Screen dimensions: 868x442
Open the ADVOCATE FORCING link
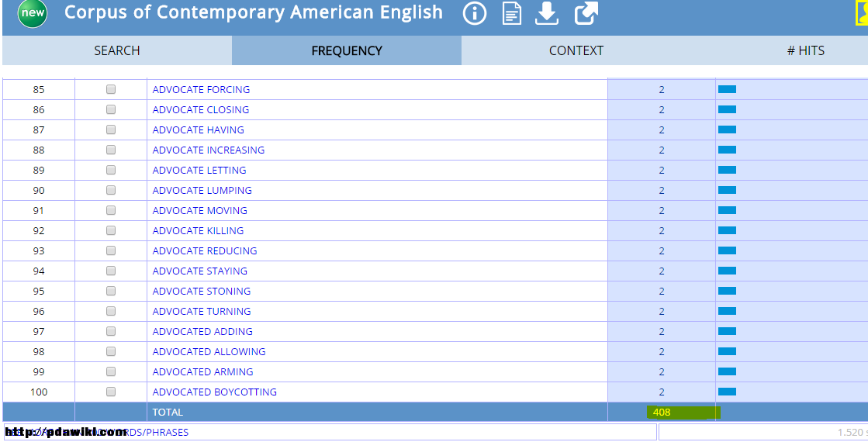(x=201, y=90)
